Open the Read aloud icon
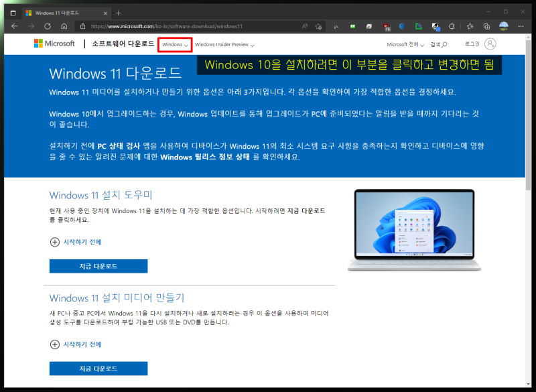The image size is (536, 392). pyautogui.click(x=305, y=26)
